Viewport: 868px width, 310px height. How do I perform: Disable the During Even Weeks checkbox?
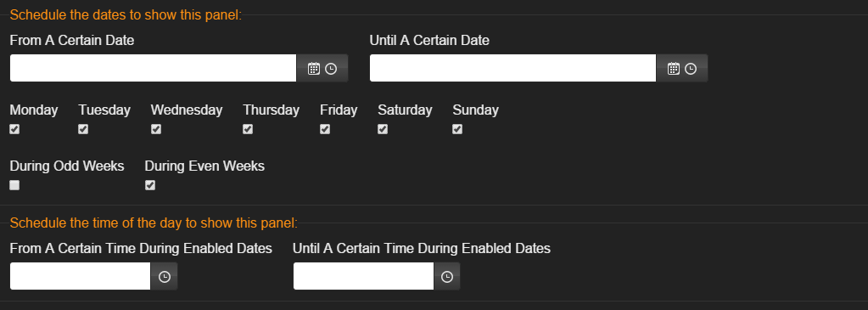(x=150, y=185)
